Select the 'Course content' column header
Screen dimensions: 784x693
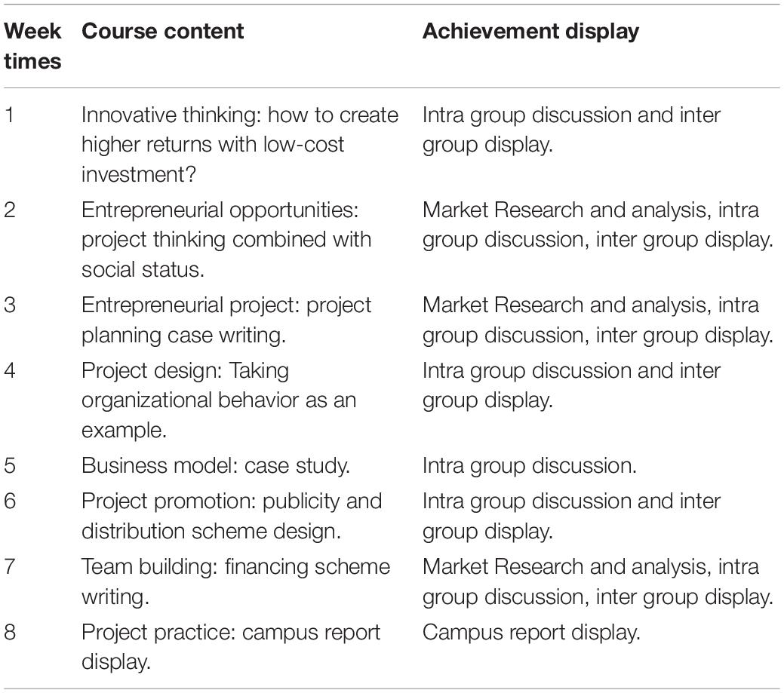[x=162, y=32]
